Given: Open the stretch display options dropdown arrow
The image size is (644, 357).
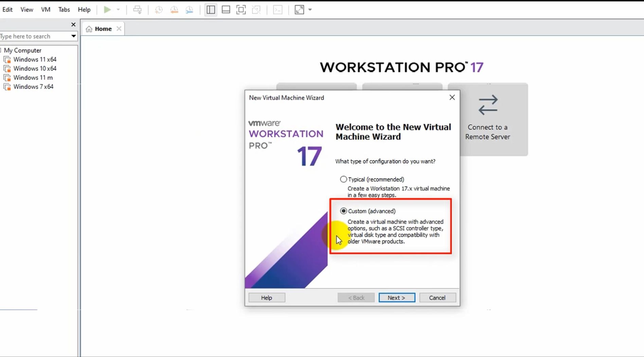Looking at the screenshot, I should click(310, 10).
